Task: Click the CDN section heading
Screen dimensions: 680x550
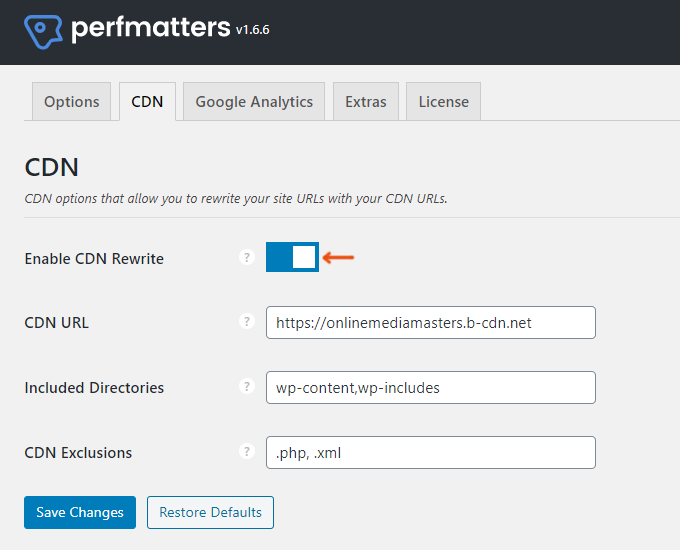Action: [x=52, y=167]
